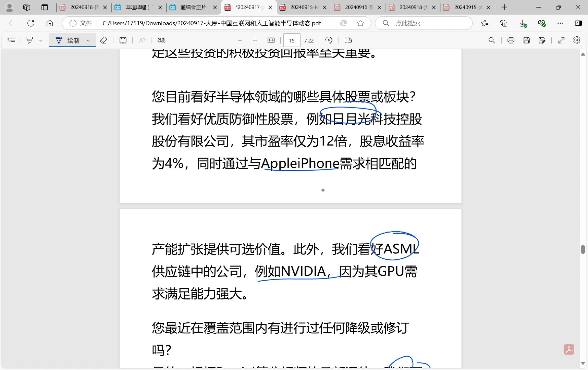588x370 pixels.
Task: Open the tab actions menu
Action: [45, 7]
